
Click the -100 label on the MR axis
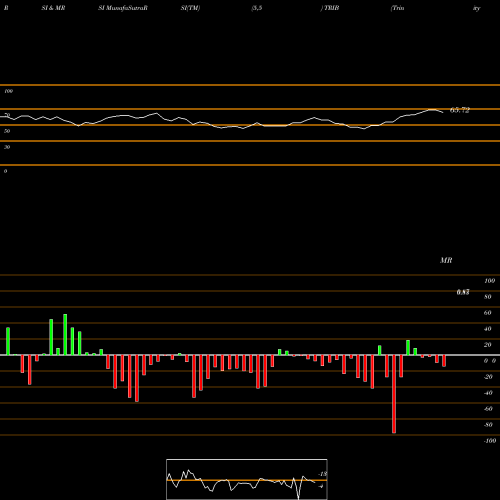490,441
